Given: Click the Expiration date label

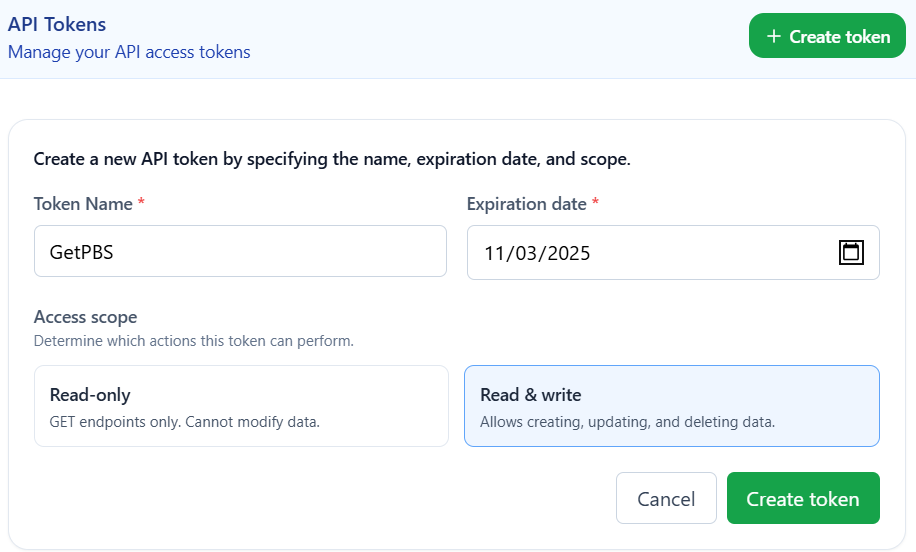Looking at the screenshot, I should (x=526, y=204).
